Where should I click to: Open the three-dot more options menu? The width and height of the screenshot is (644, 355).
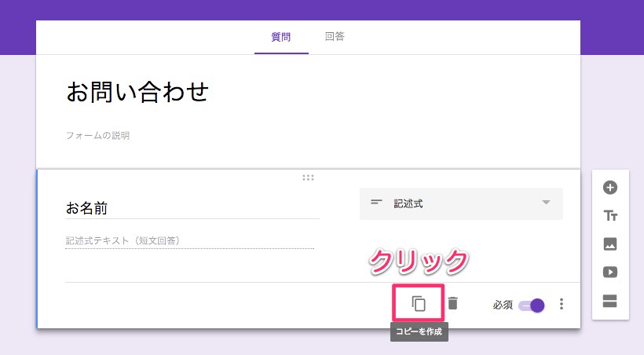click(x=561, y=304)
